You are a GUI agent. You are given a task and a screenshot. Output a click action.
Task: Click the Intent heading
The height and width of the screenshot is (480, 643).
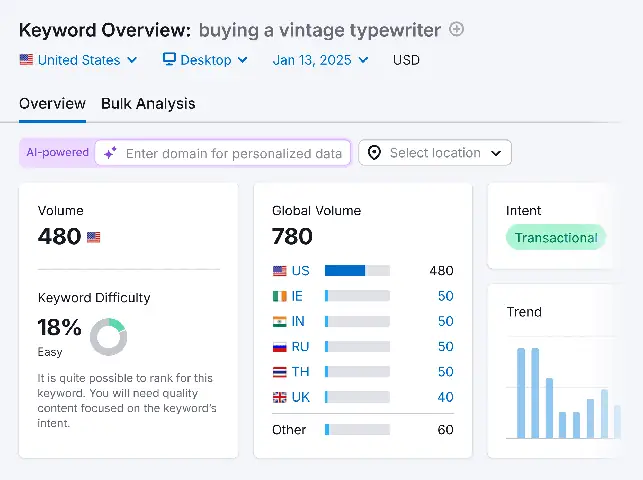pos(523,211)
